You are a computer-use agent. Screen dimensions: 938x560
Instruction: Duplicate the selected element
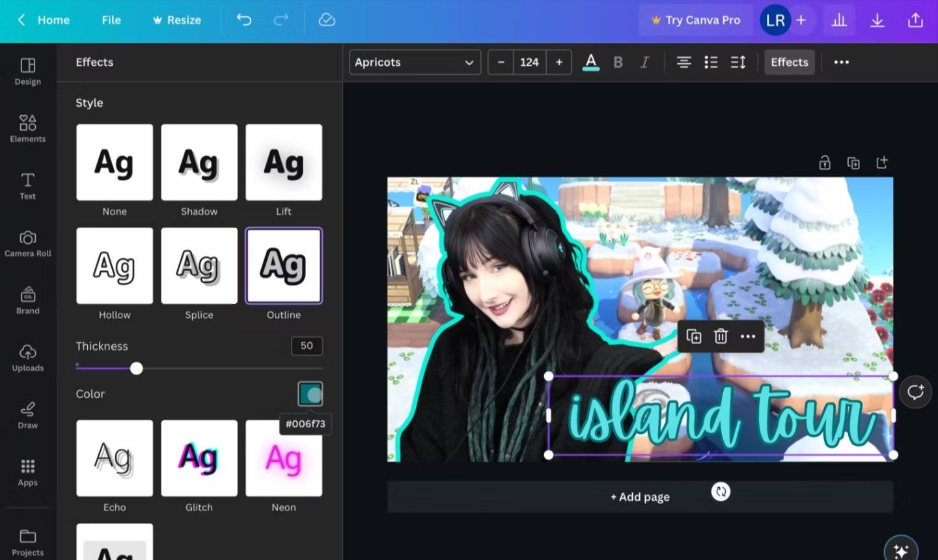click(x=693, y=336)
